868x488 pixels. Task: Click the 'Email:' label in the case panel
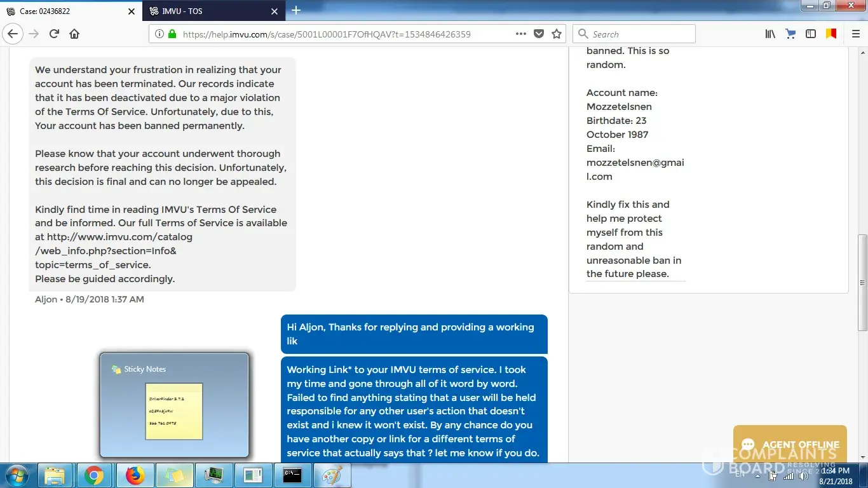pos(600,149)
